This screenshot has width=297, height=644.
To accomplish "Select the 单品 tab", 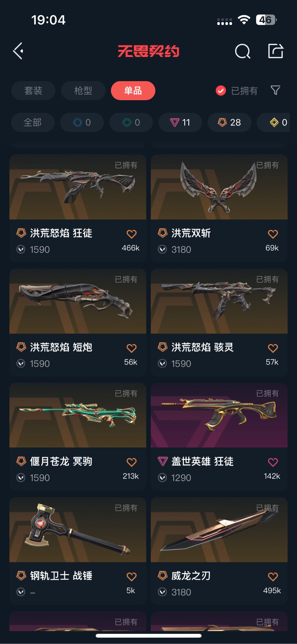I will pyautogui.click(x=133, y=91).
